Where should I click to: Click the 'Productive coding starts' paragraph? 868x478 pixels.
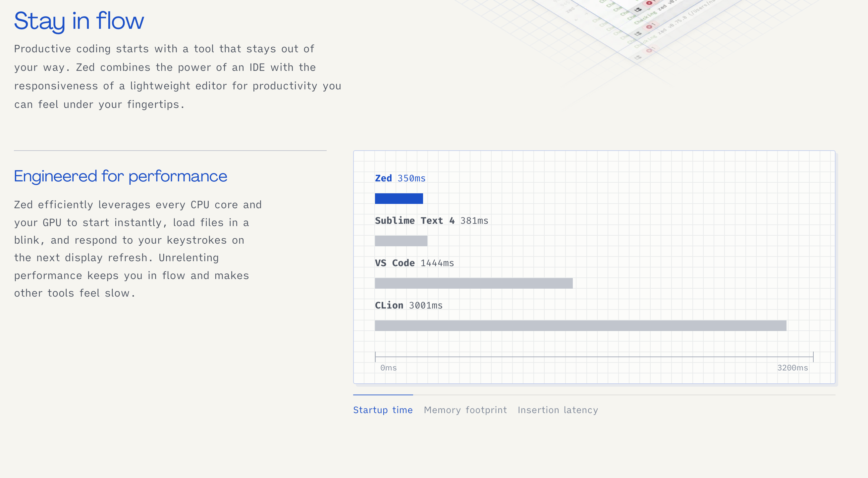178,76
